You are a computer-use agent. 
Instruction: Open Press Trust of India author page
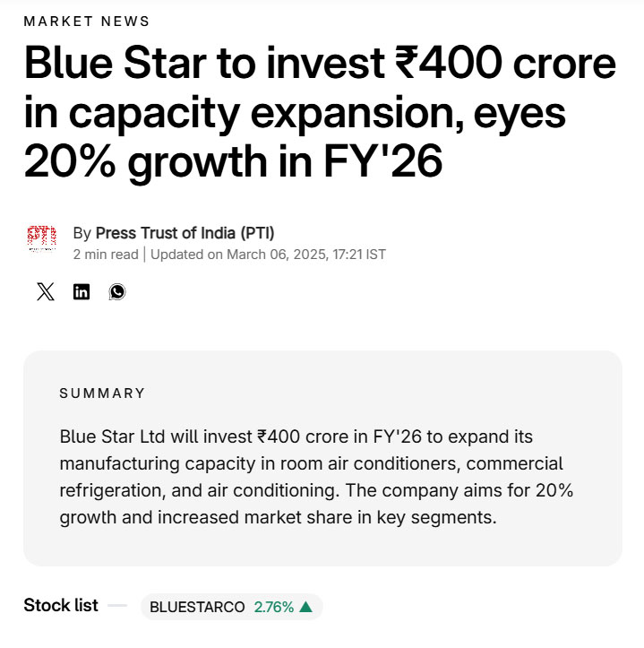pyautogui.click(x=185, y=233)
